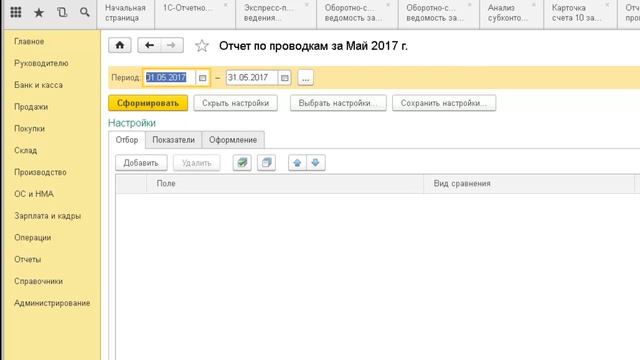Open Зарплата и кадры section
640x360 pixels.
pyautogui.click(x=47, y=216)
